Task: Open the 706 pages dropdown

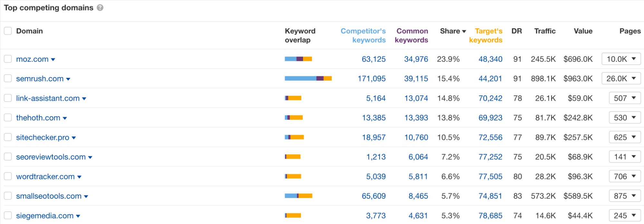Action: point(625,177)
